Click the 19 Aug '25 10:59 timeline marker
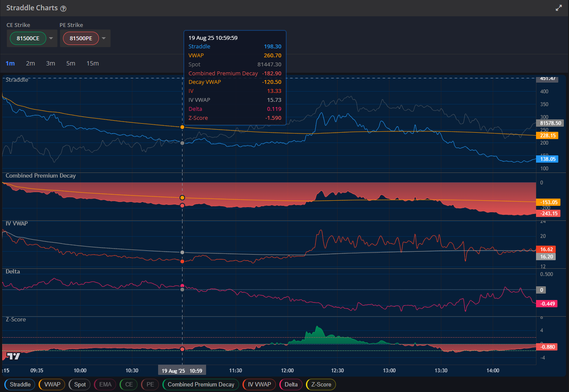This screenshot has width=569, height=392. point(182,370)
